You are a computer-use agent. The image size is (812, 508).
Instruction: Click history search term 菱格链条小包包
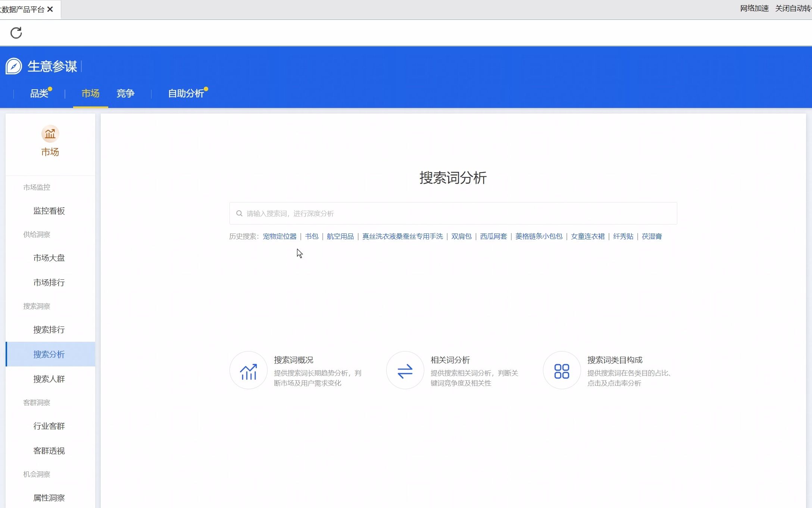(x=539, y=236)
